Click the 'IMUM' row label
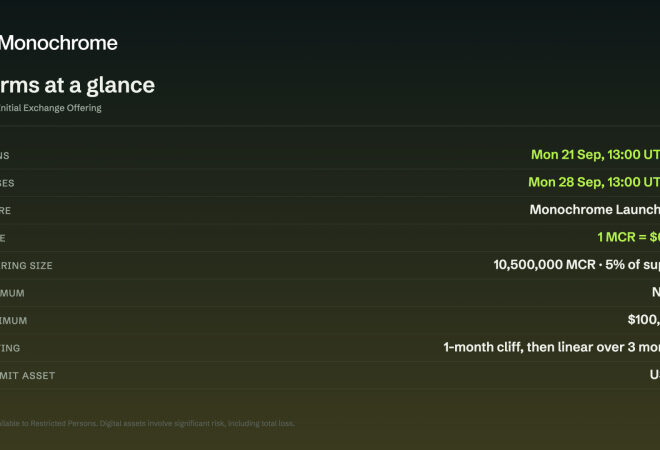Viewport: 660px width, 450px height. (13, 320)
